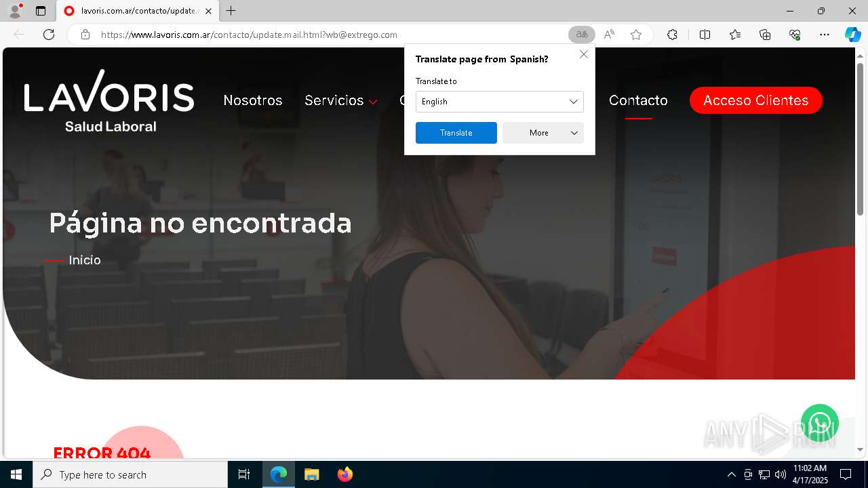This screenshot has height=488, width=868.
Task: Open a new tab with plus button
Action: [231, 11]
